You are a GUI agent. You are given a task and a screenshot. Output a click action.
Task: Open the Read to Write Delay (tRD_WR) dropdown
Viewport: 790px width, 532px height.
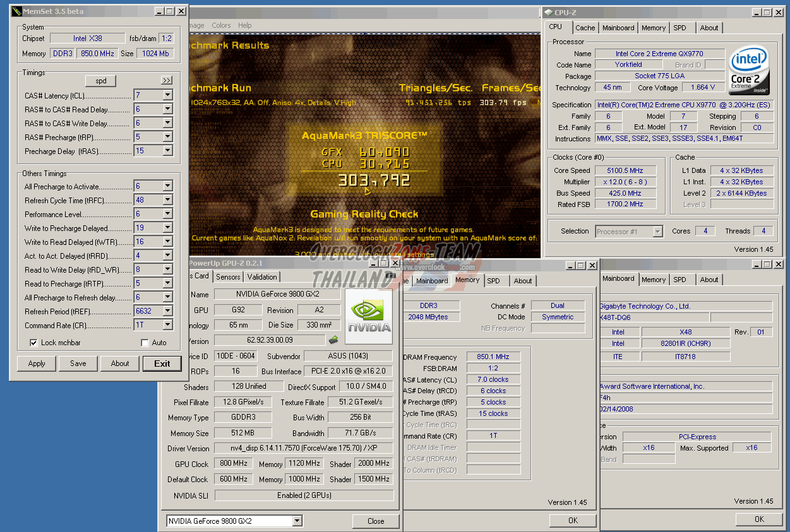point(167,269)
